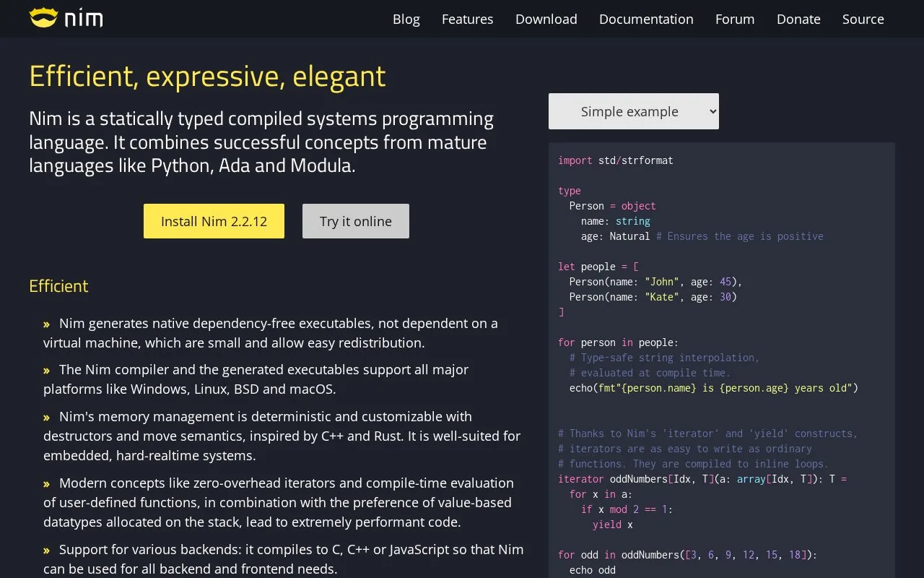Click the echo(fmt"{person.name}...") code line

click(x=714, y=388)
